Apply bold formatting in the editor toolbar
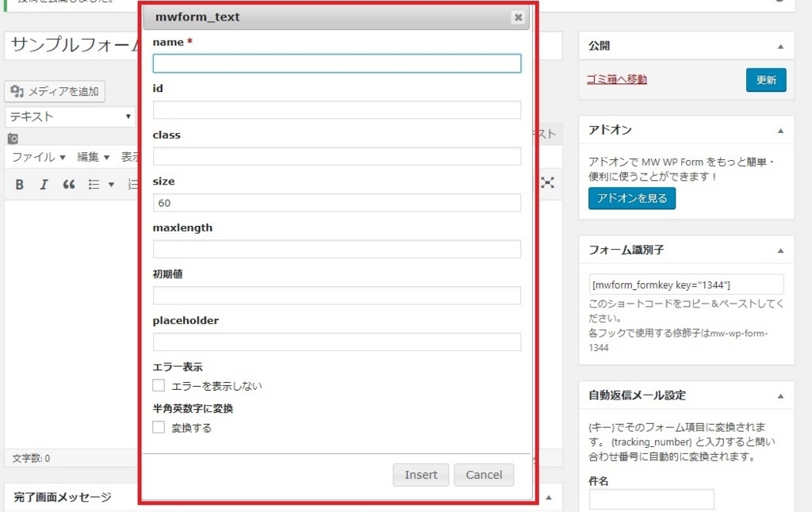The height and width of the screenshot is (512, 812). (19, 184)
